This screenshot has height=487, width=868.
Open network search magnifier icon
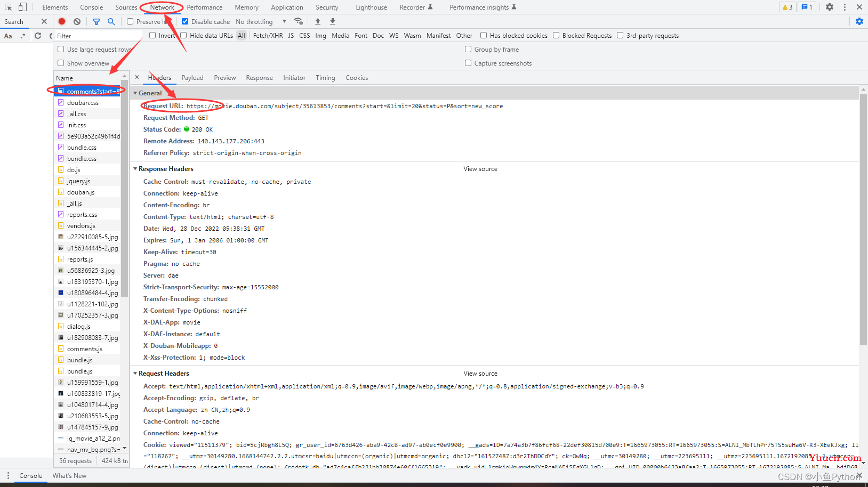coord(111,21)
